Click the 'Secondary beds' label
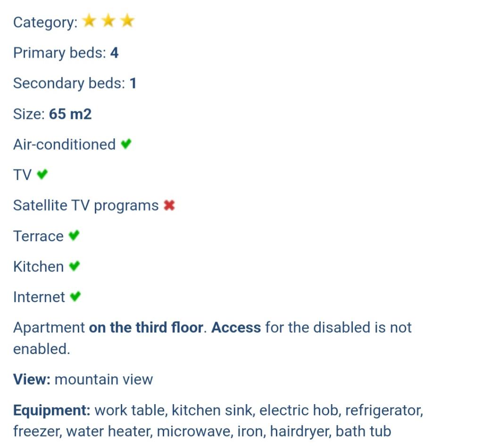 69,84
